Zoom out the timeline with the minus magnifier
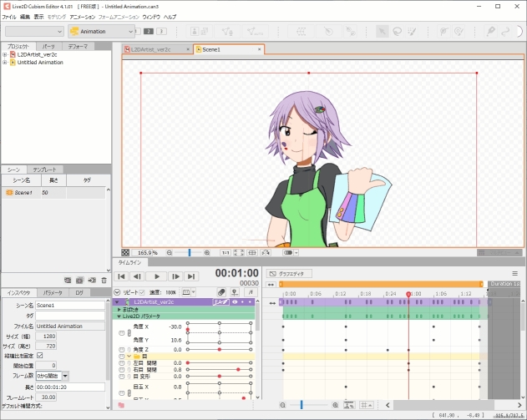The width and height of the screenshot is (527, 420). coord(282,405)
